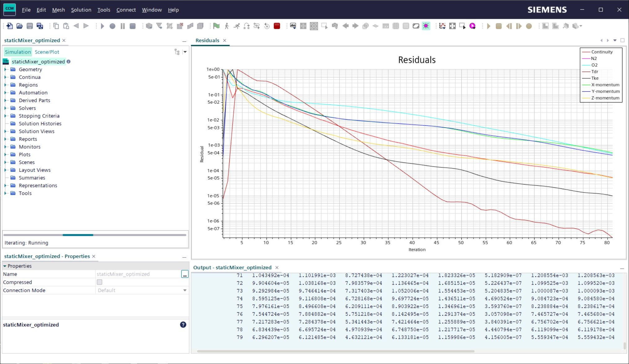Click the tree view options icon
The width and height of the screenshot is (629, 364).
pos(177,52)
